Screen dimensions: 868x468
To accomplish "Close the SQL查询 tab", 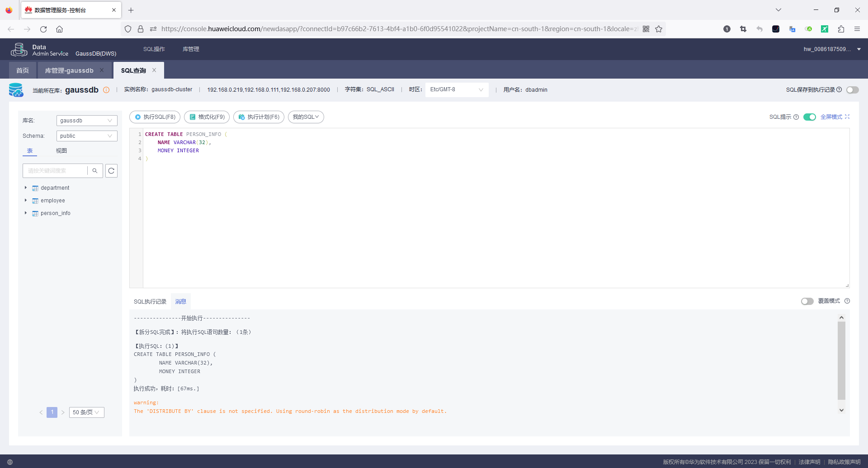I will coord(154,70).
